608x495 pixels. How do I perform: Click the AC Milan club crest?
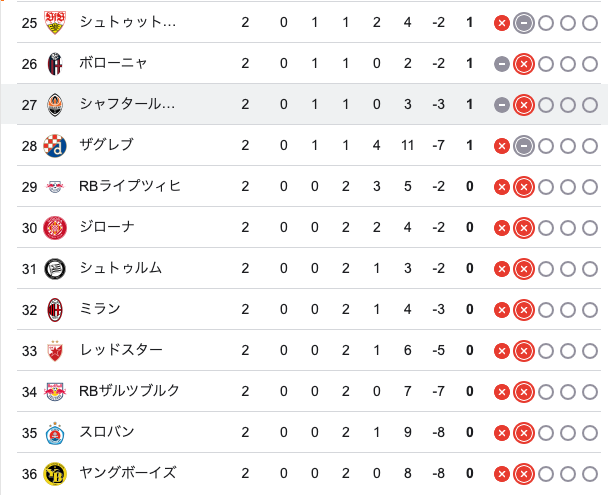55,310
